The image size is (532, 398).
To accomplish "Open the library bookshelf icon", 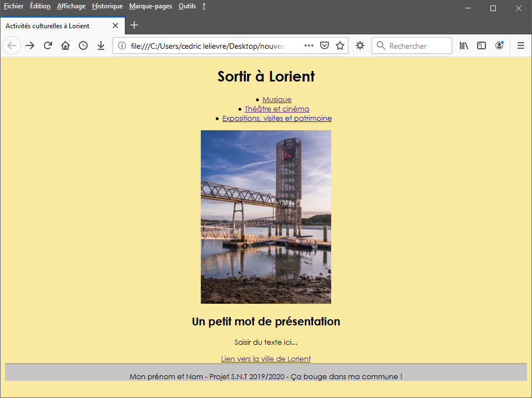I will [x=464, y=45].
